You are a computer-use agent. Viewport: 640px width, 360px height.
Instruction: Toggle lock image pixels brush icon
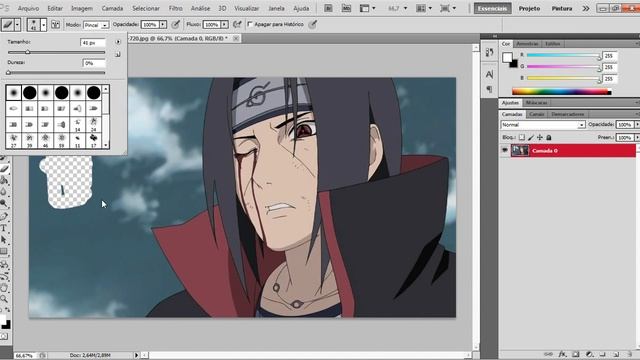tap(531, 138)
